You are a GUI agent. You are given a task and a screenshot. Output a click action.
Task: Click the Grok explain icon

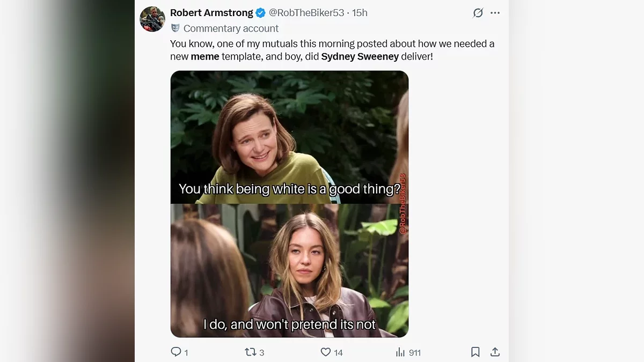coord(478,13)
